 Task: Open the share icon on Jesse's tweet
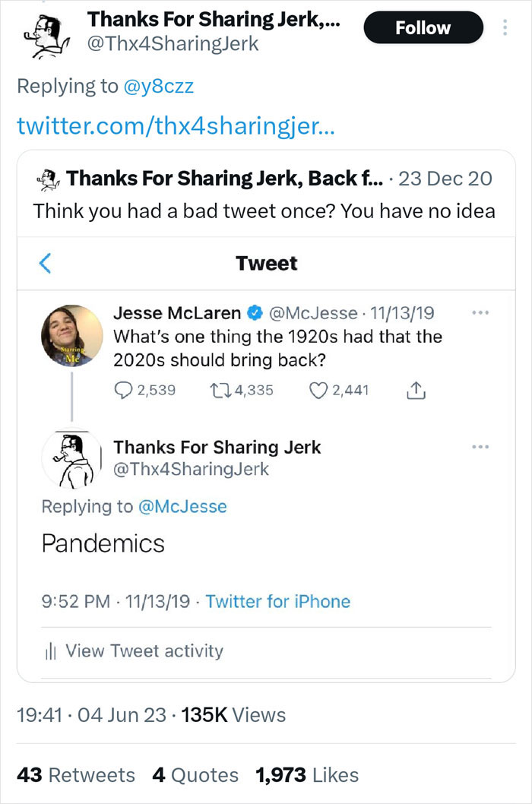[x=416, y=388]
